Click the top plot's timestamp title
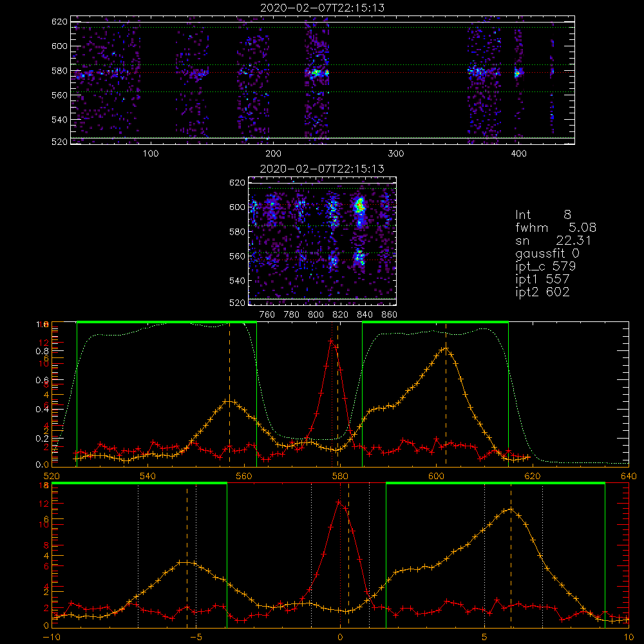This screenshot has height=644, width=644. click(323, 8)
